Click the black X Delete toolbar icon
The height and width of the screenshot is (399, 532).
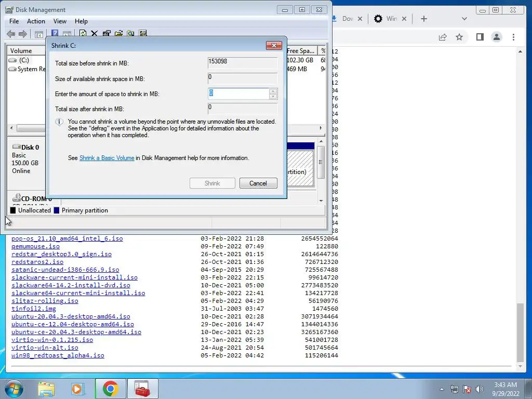coord(95,33)
